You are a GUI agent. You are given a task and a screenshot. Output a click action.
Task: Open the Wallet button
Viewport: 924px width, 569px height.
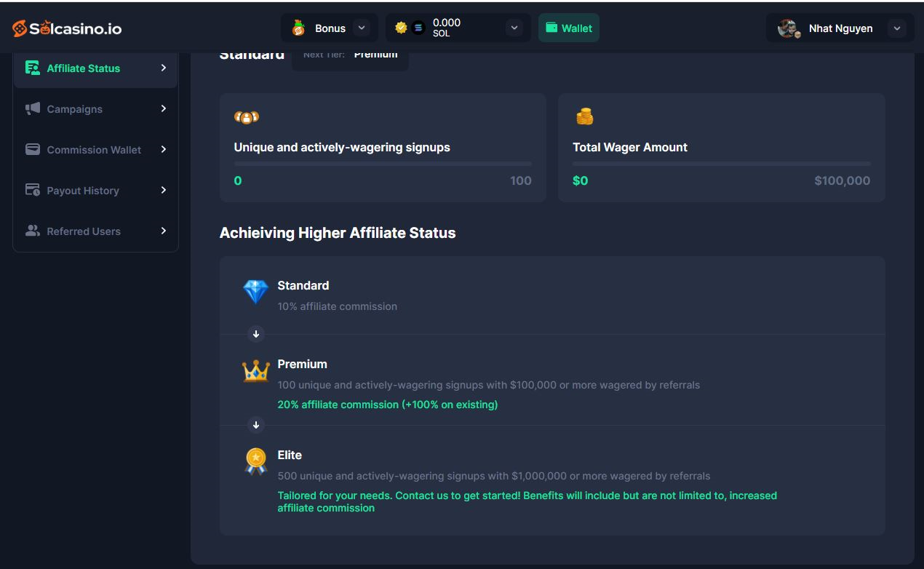click(569, 28)
